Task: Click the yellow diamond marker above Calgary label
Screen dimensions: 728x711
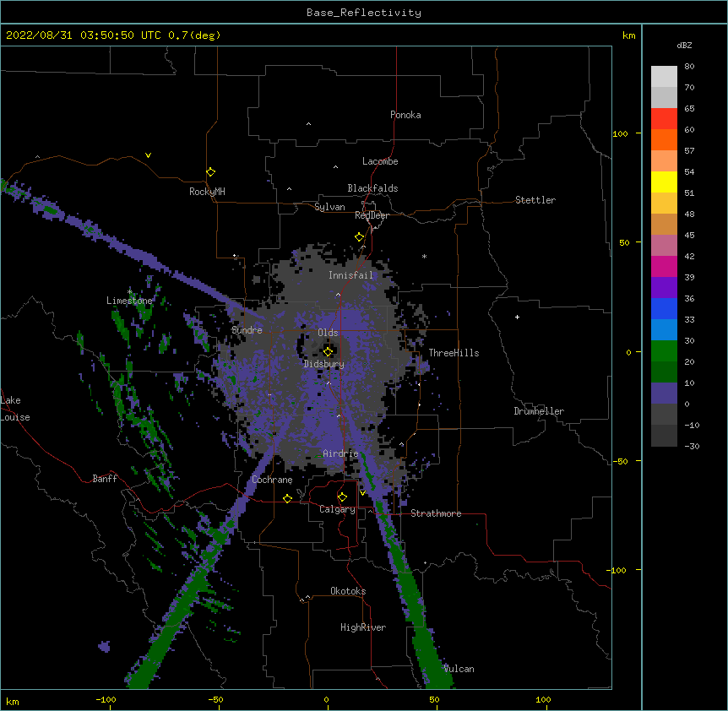Action: coord(342,497)
